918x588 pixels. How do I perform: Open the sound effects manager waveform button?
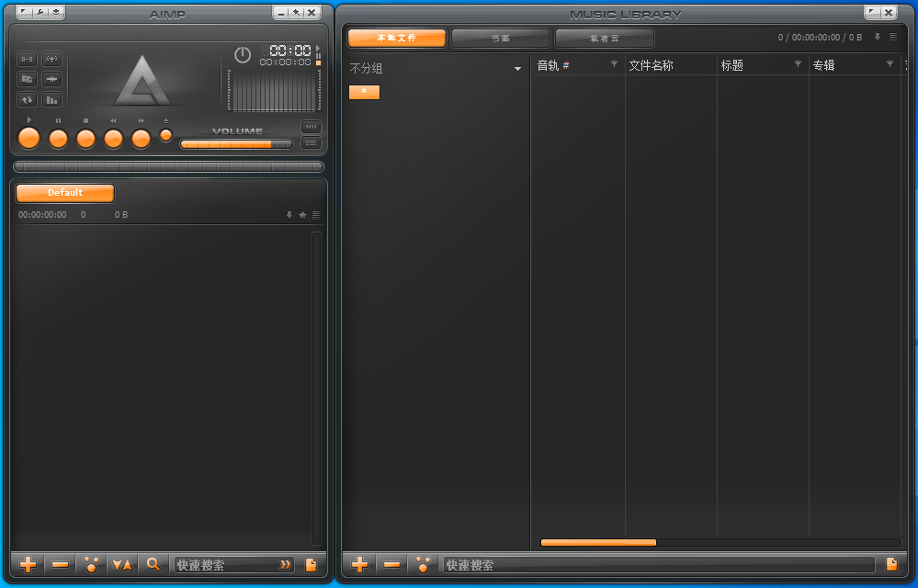click(52, 79)
